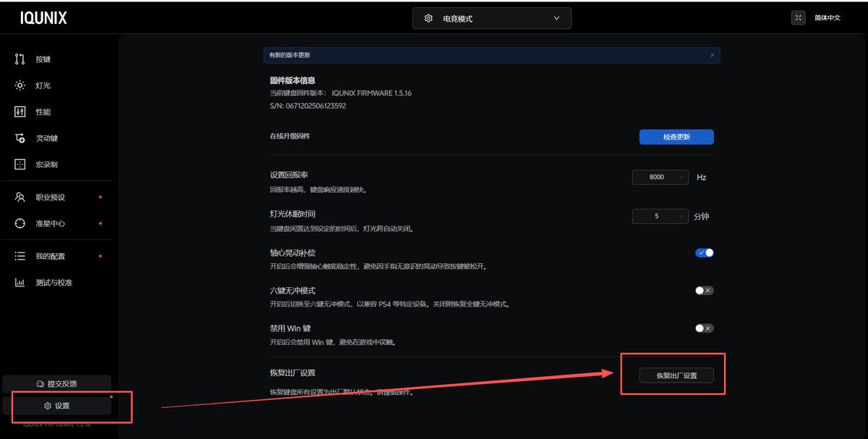
Task: Enable the 六键无冲模式 switch
Action: tap(705, 290)
